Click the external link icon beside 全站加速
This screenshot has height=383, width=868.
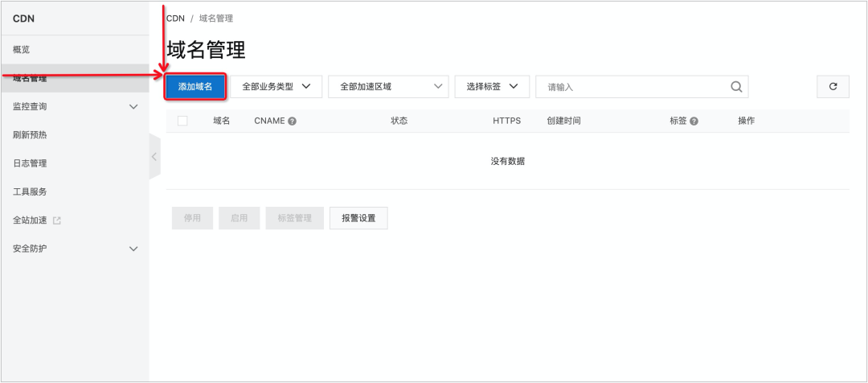[x=56, y=220]
